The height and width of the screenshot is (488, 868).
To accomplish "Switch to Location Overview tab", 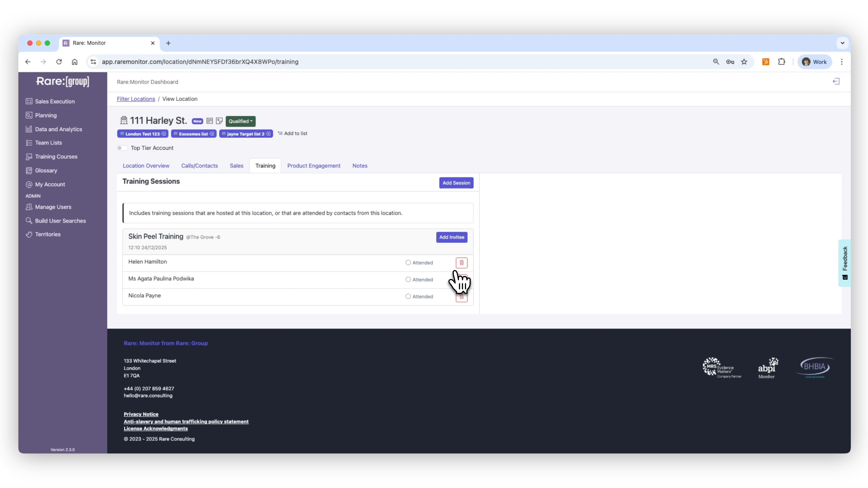I will 146,166.
